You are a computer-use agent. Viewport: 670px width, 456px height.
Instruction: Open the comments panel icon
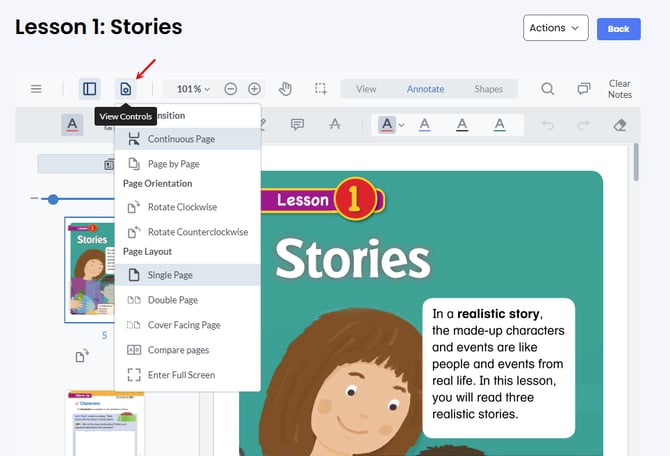point(584,89)
